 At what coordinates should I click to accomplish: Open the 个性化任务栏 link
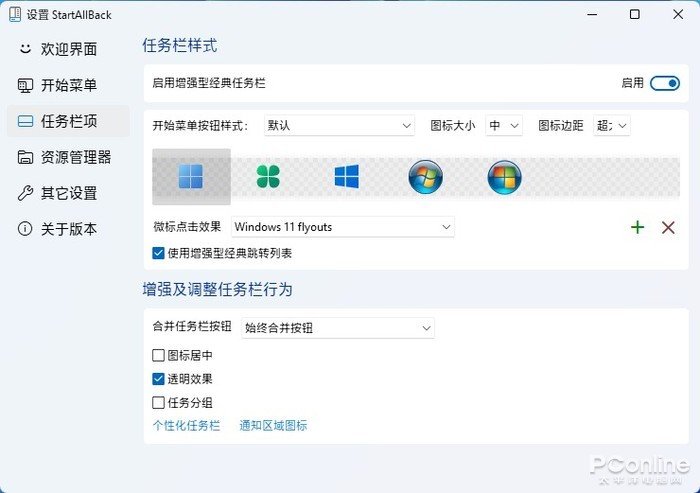pos(186,425)
